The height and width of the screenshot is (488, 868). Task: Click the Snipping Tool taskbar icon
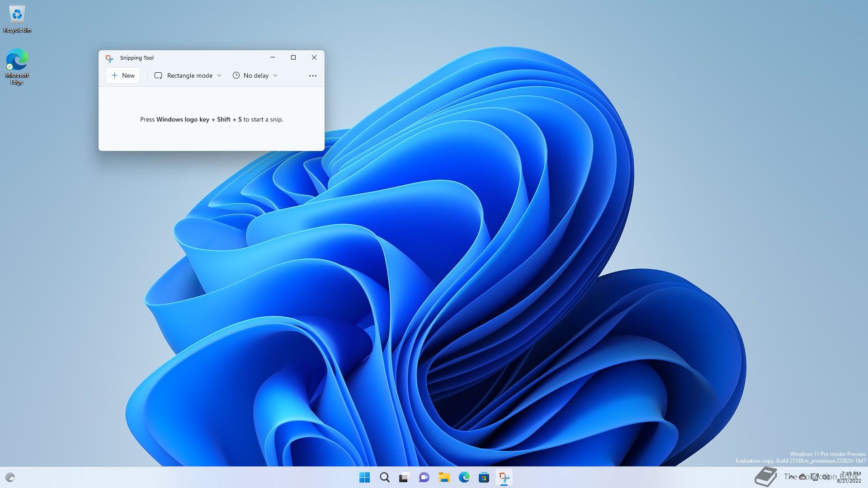(x=504, y=477)
